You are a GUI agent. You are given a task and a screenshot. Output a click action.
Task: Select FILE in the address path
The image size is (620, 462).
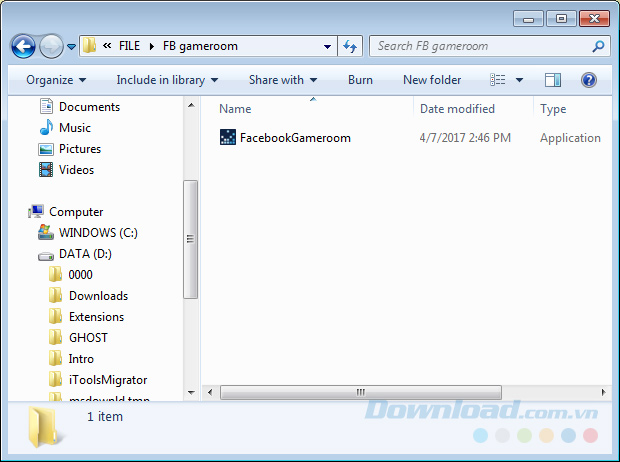pyautogui.click(x=129, y=46)
